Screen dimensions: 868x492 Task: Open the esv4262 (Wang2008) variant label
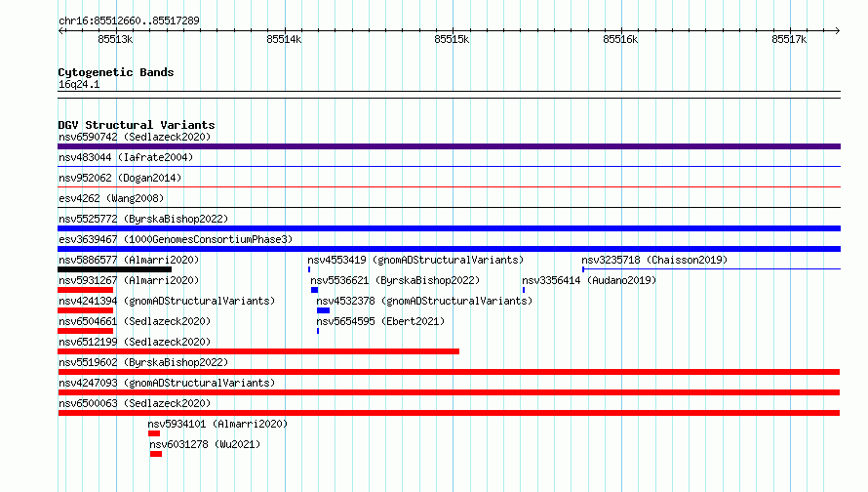pyautogui.click(x=111, y=198)
